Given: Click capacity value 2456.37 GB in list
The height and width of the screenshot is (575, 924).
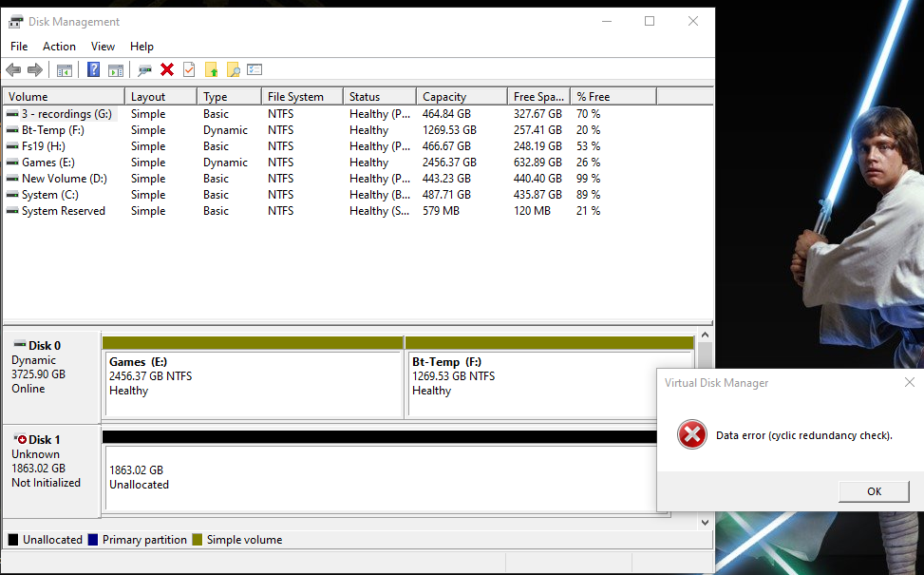Looking at the screenshot, I should tap(449, 163).
